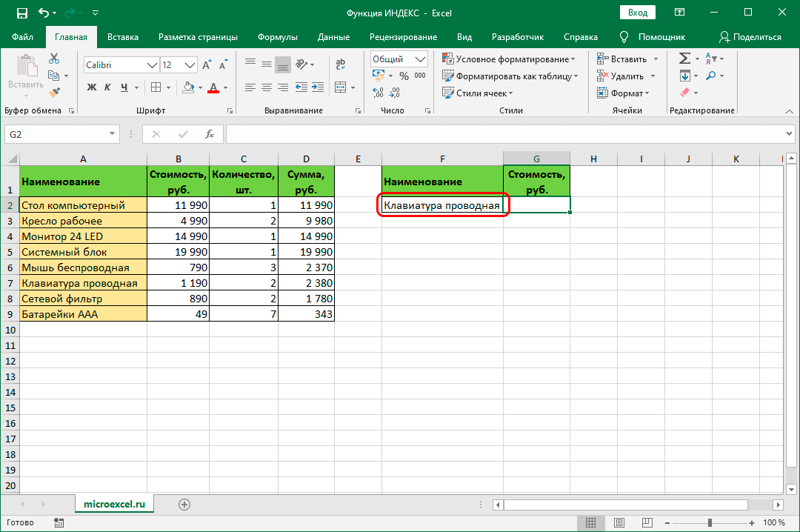The width and height of the screenshot is (800, 532).
Task: Switch to Формулы tab
Action: tap(278, 37)
